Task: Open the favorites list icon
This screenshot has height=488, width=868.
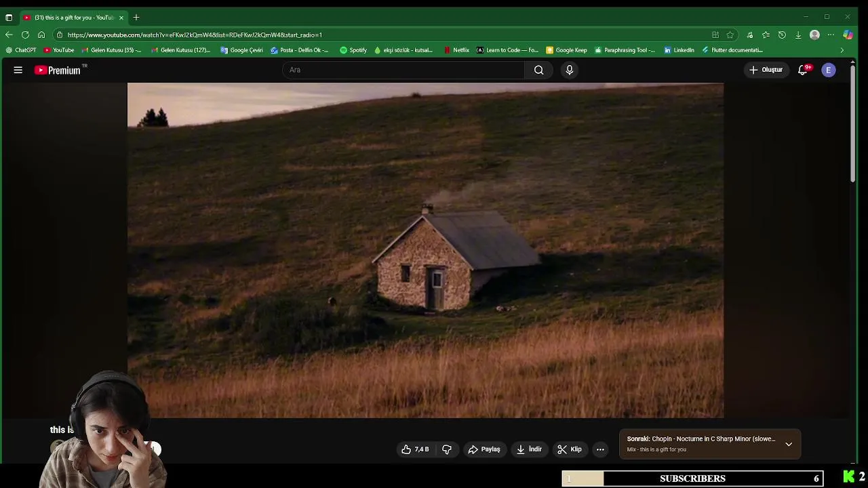Action: [766, 35]
